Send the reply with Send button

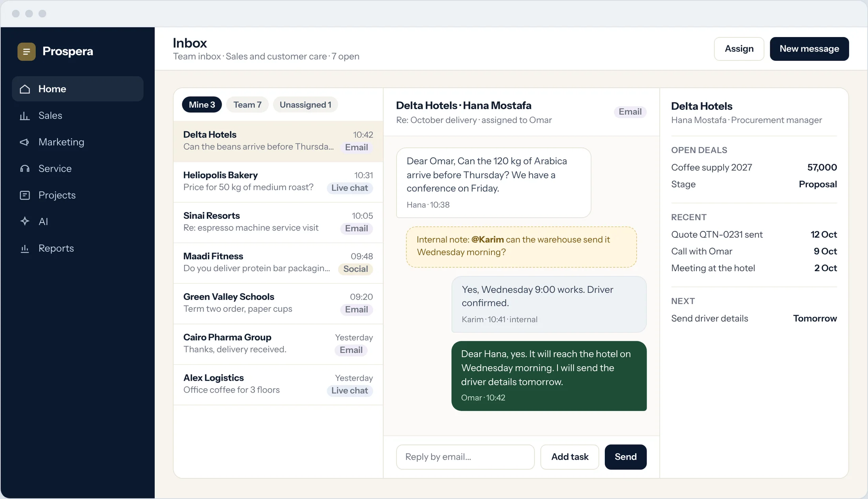[626, 457]
